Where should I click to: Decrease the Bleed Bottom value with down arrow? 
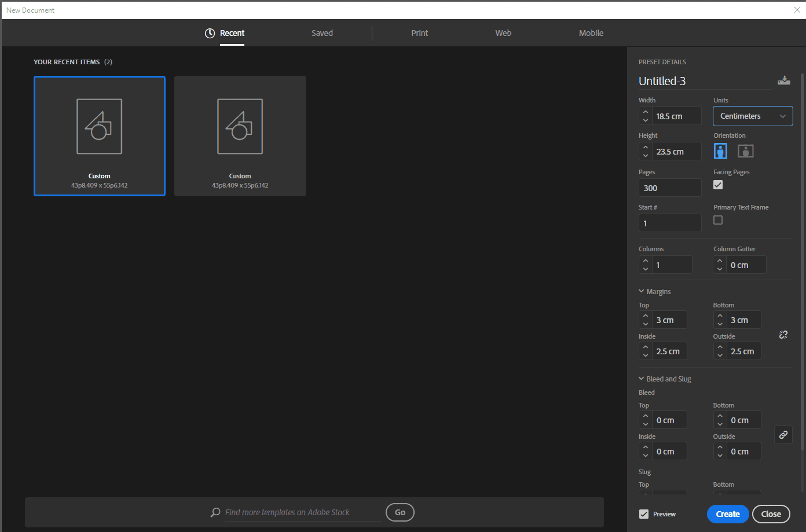(x=720, y=424)
